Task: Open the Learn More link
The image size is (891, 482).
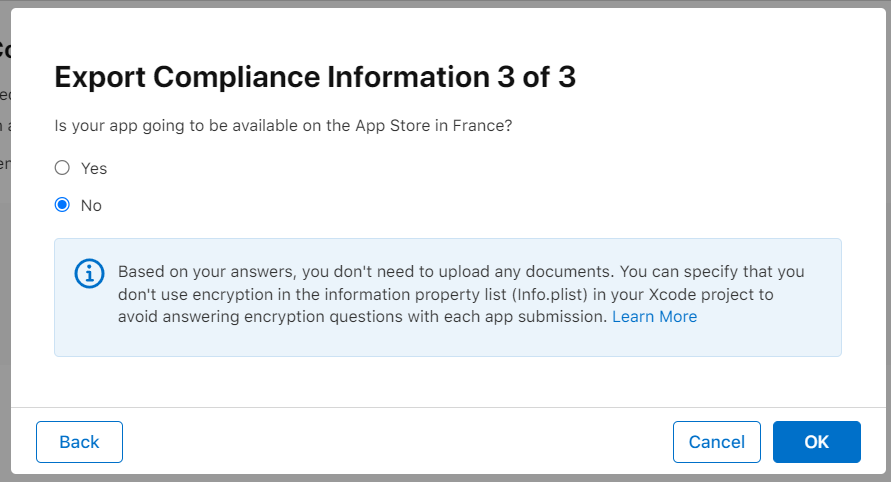Action: 654,316
